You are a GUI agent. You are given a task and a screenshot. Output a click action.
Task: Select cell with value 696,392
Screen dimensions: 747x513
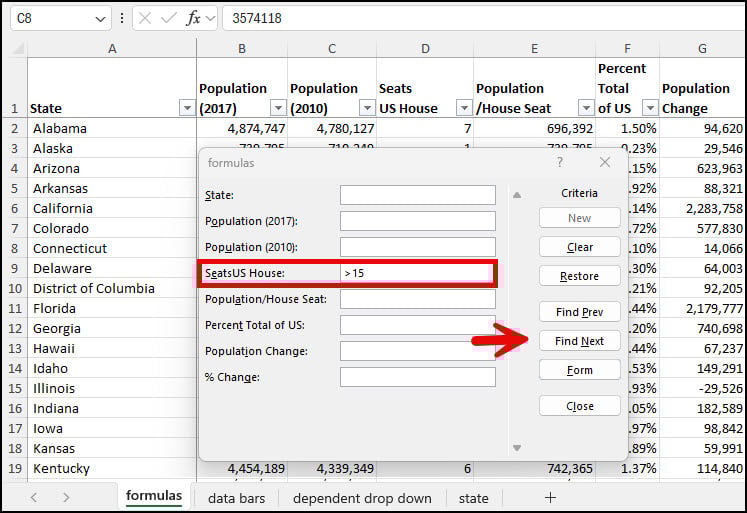pyautogui.click(x=535, y=129)
